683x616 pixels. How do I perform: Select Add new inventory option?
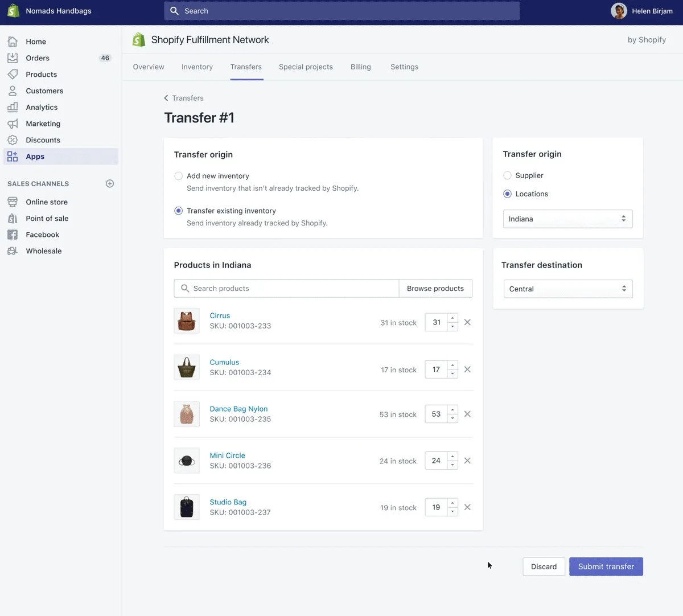[x=179, y=176]
